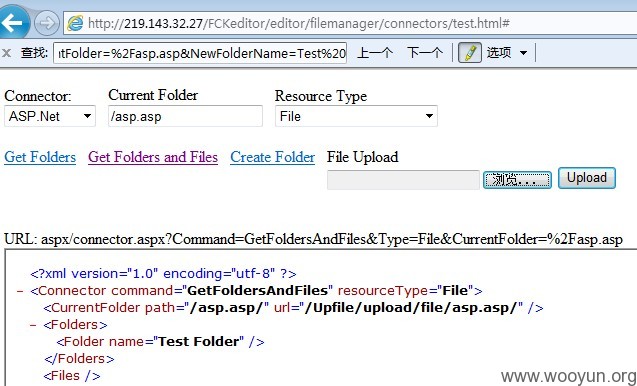Jump to previous match with 上一个
This screenshot has height=386, width=637.
point(375,53)
